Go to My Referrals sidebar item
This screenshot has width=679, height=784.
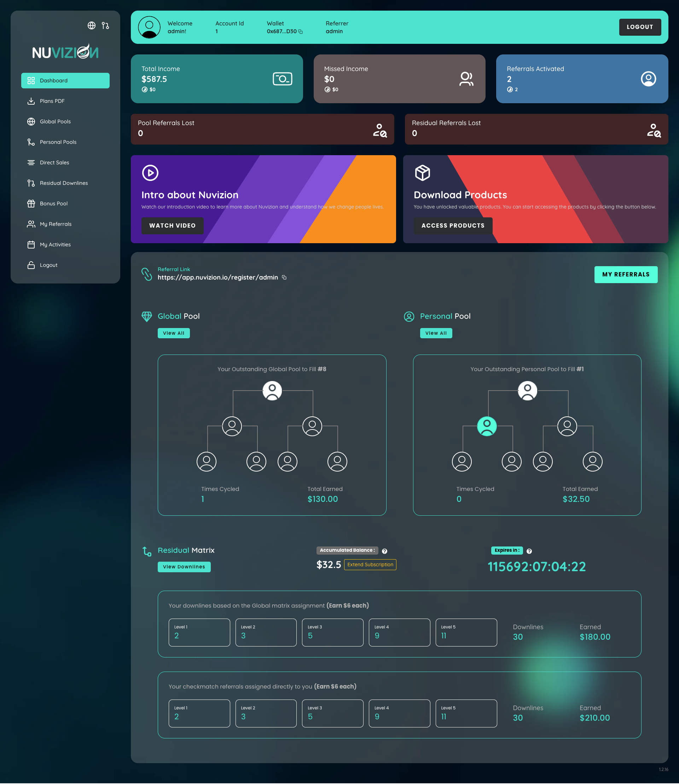tap(65, 223)
